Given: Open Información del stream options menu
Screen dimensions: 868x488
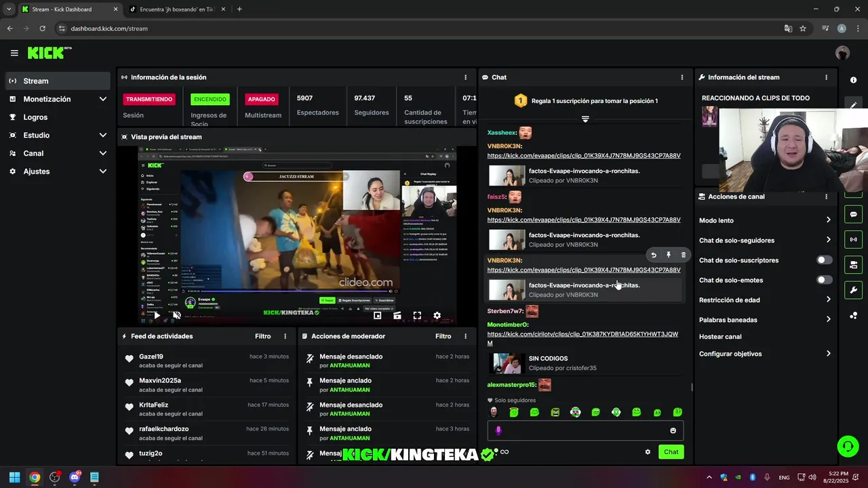Looking at the screenshot, I should click(x=826, y=77).
